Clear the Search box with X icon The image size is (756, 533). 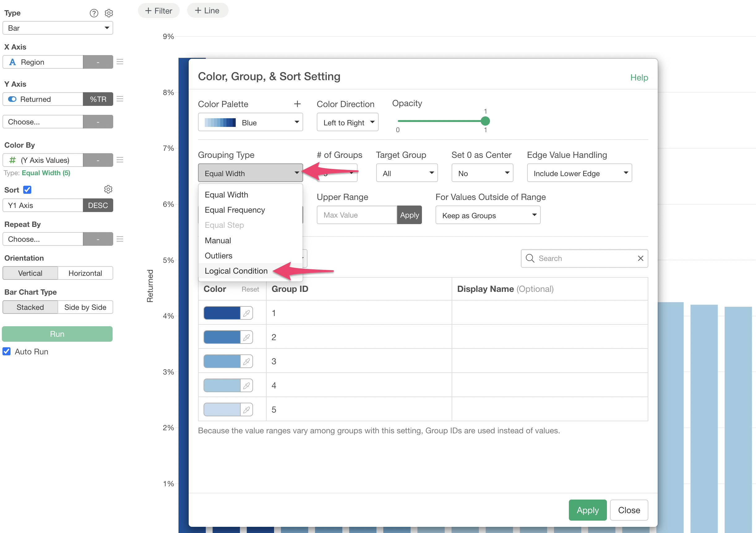tap(640, 258)
